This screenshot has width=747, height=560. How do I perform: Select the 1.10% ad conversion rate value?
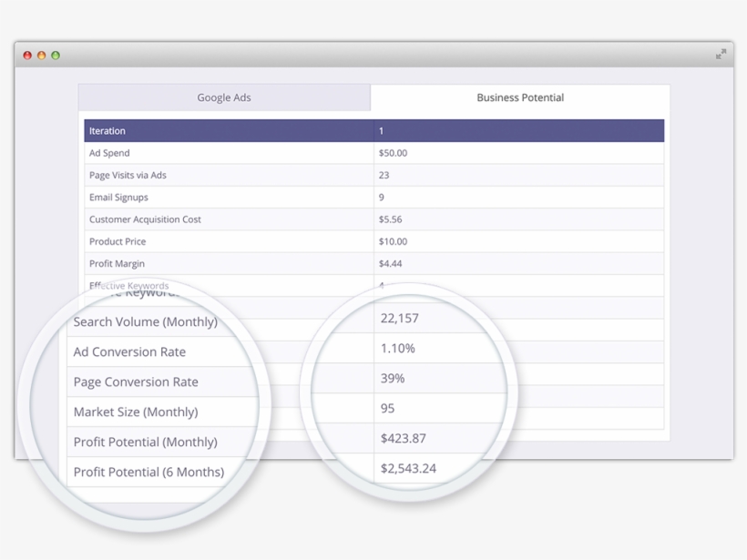coord(398,348)
